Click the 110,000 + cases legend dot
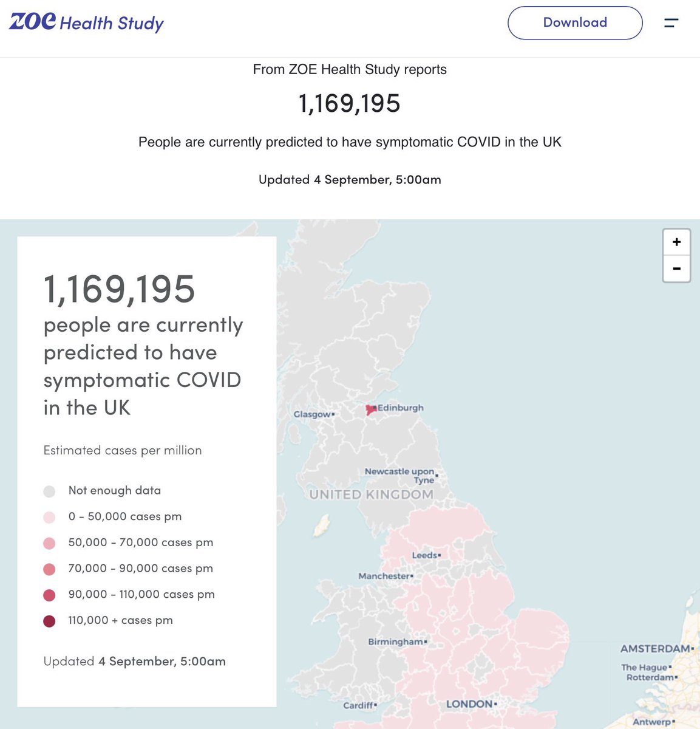 tap(50, 621)
